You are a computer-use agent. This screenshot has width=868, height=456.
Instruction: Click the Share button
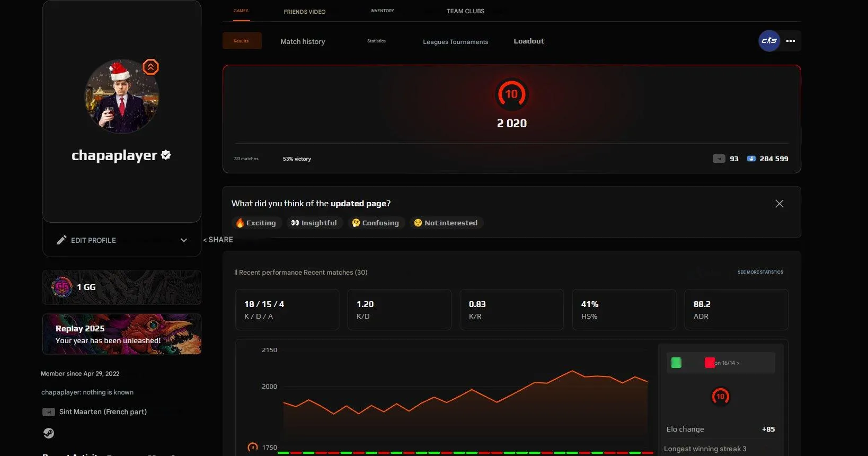coord(218,240)
